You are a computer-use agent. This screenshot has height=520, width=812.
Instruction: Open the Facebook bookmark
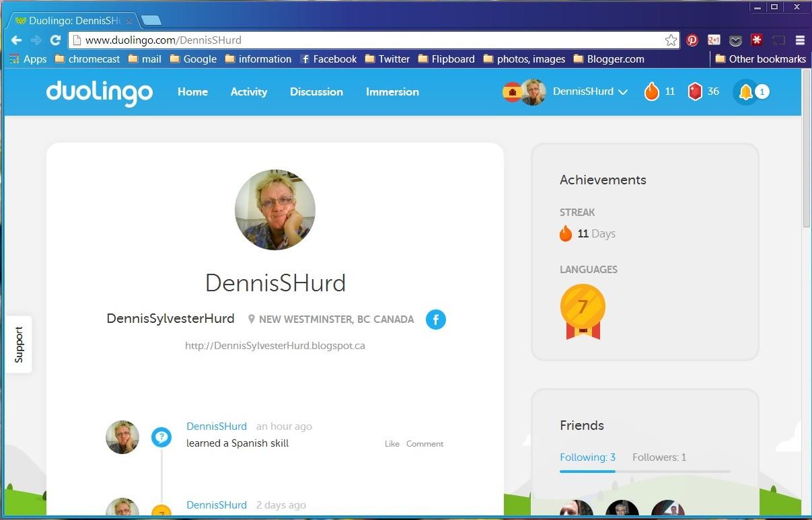click(x=328, y=59)
